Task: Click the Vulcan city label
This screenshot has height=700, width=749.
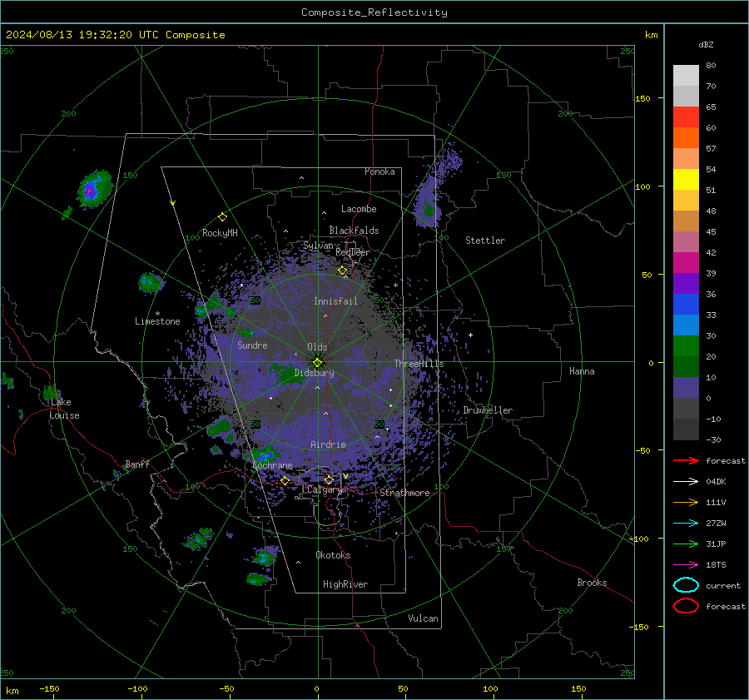Action: coord(423,618)
